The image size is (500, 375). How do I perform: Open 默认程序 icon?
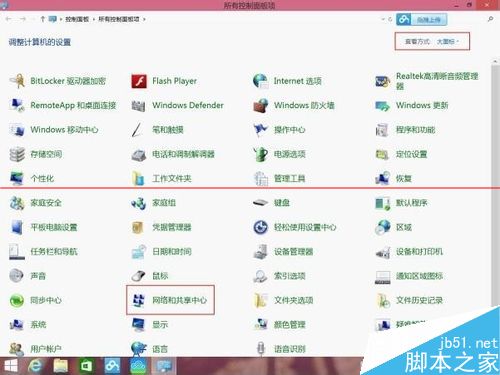tap(382, 203)
